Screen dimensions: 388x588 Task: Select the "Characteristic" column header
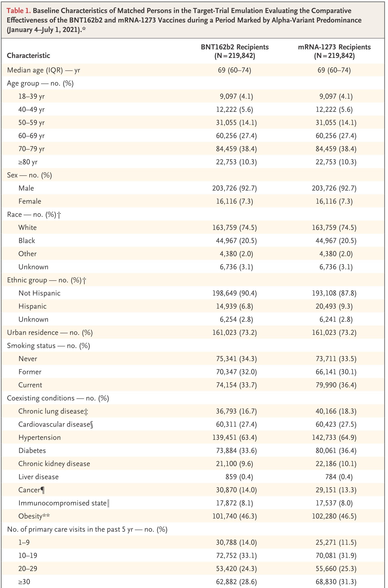point(28,56)
